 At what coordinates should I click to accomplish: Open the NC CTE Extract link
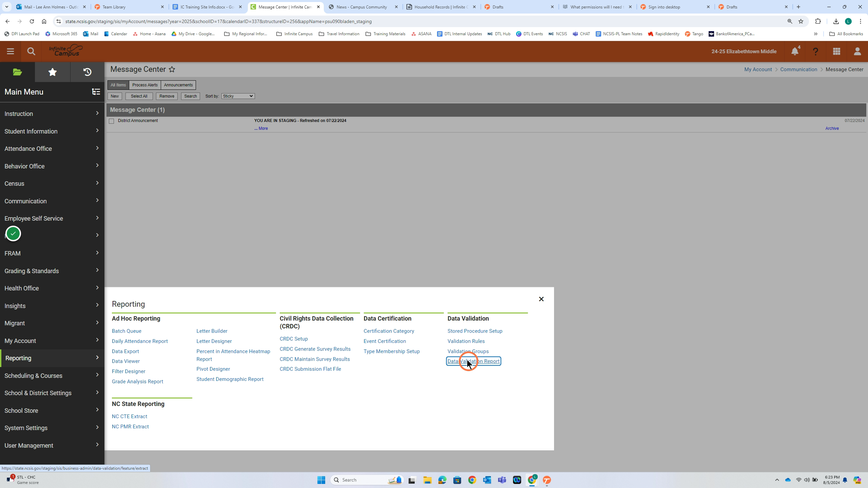[x=130, y=416]
